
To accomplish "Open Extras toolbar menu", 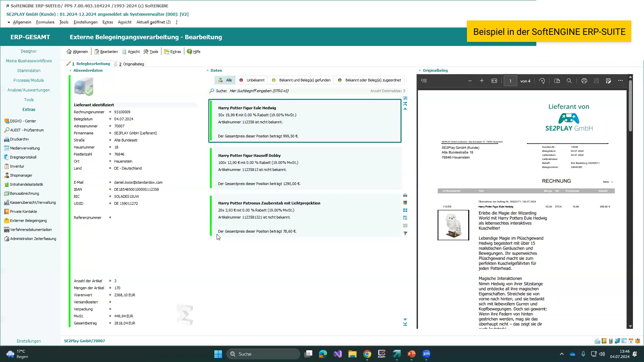I will click(x=172, y=52).
